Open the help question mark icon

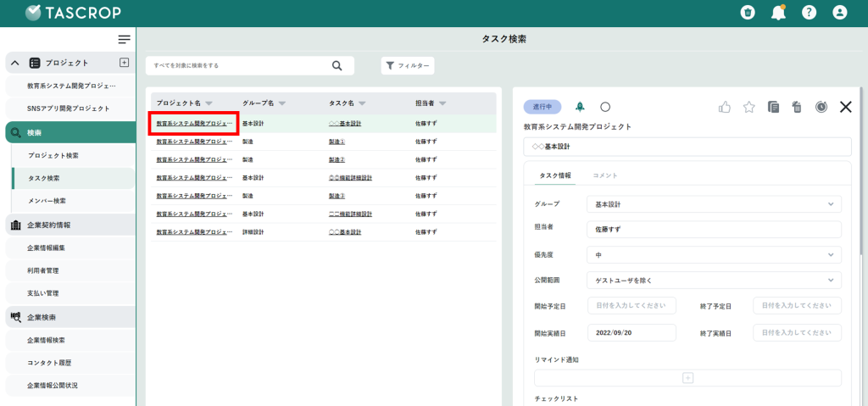[809, 13]
